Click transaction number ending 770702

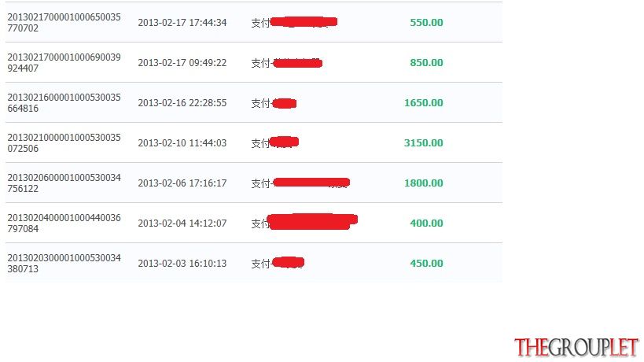pos(64,23)
